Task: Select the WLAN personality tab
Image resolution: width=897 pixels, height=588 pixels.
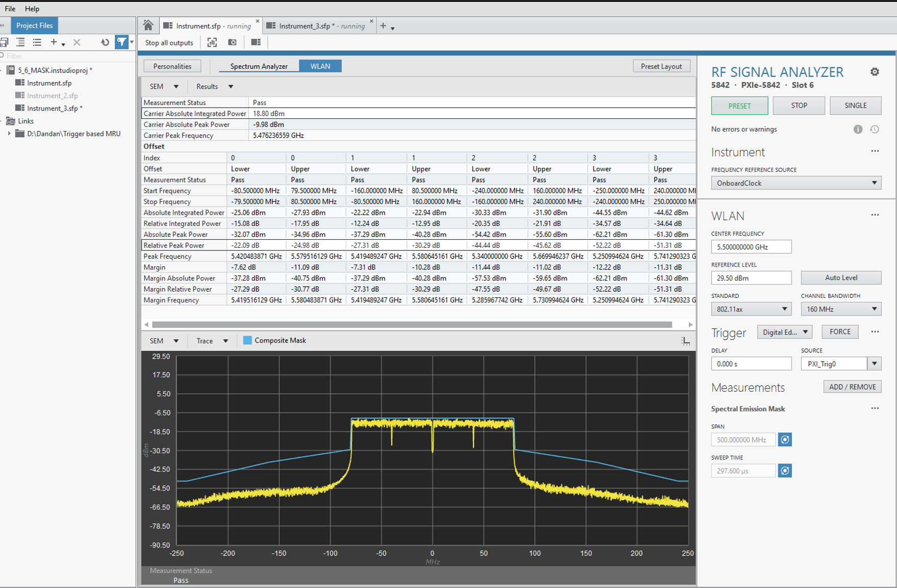Action: (x=320, y=66)
